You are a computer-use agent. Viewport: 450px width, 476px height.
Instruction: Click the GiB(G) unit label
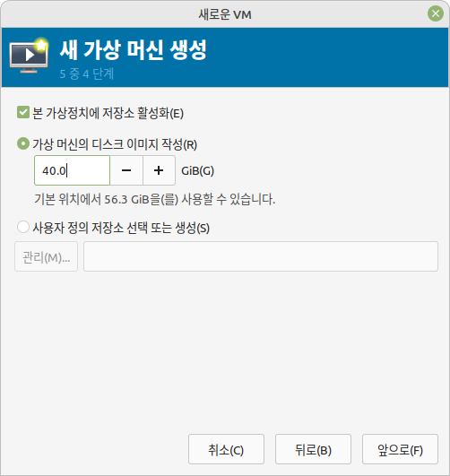tap(198, 170)
